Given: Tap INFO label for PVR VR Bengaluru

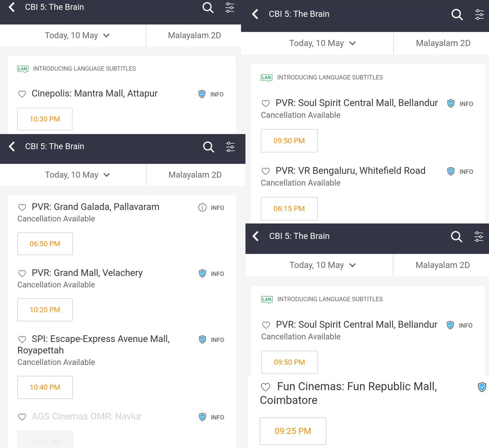Looking at the screenshot, I should pyautogui.click(x=466, y=172).
